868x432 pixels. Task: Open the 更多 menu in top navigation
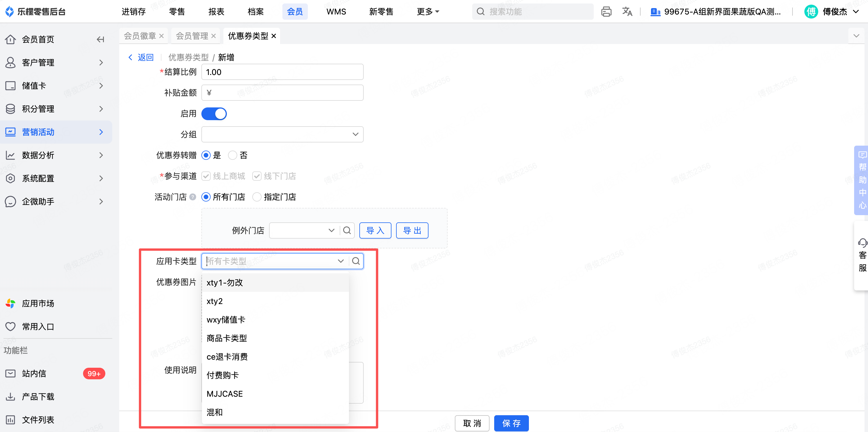[x=427, y=12]
